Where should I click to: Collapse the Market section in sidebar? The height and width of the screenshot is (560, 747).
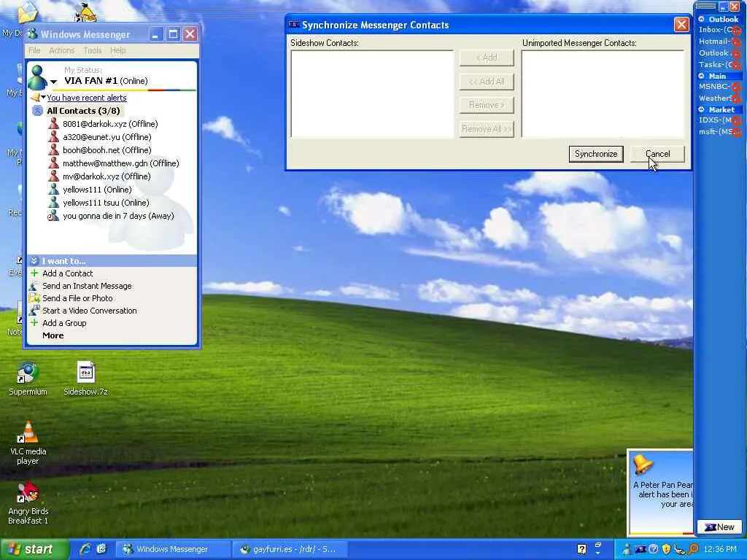click(x=702, y=110)
